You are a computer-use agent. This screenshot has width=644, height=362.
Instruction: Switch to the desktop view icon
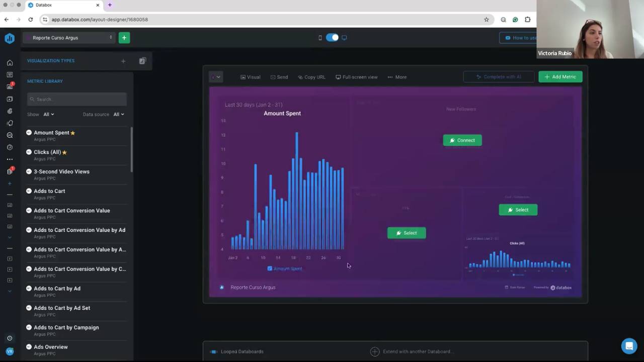[x=344, y=38]
